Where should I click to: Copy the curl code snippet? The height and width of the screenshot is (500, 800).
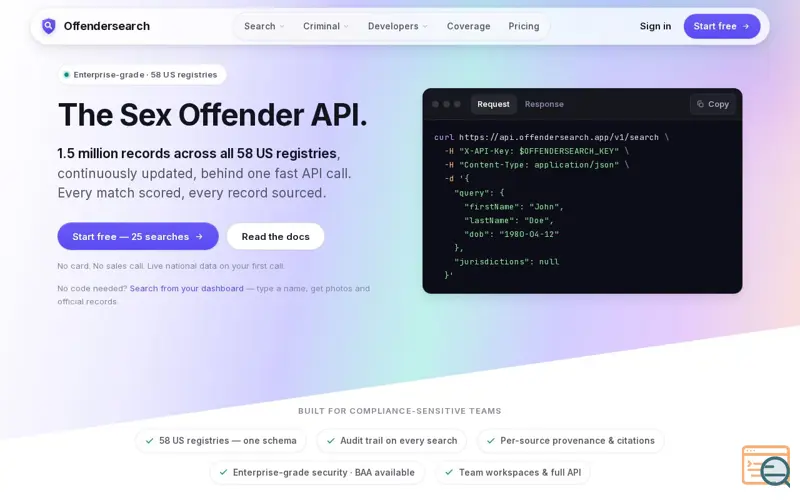(712, 104)
